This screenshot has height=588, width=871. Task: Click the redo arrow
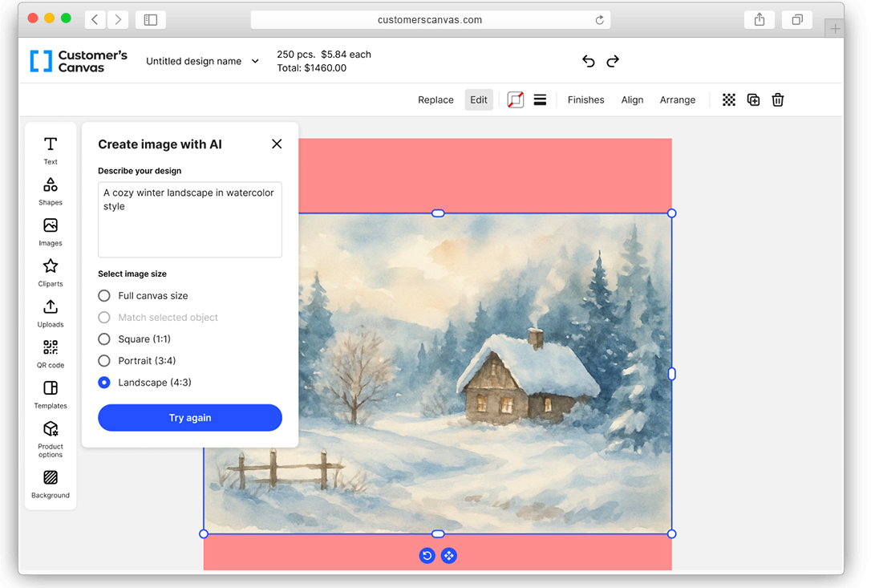coord(613,61)
